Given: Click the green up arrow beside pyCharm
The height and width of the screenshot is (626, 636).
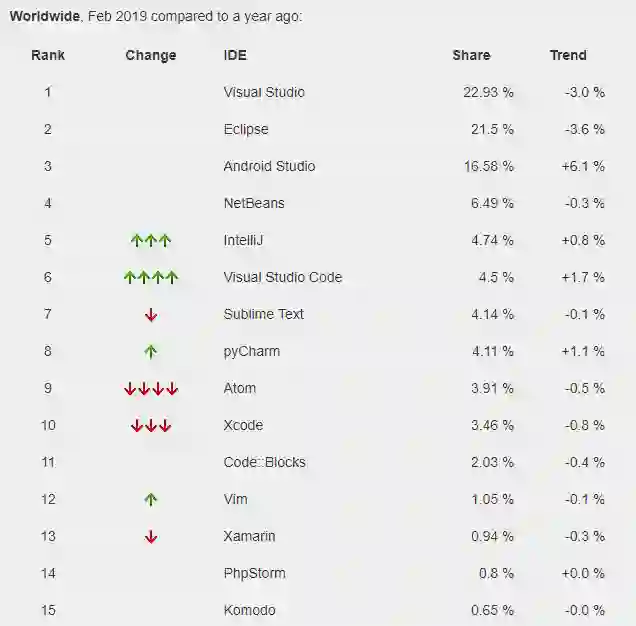Looking at the screenshot, I should click(151, 351).
